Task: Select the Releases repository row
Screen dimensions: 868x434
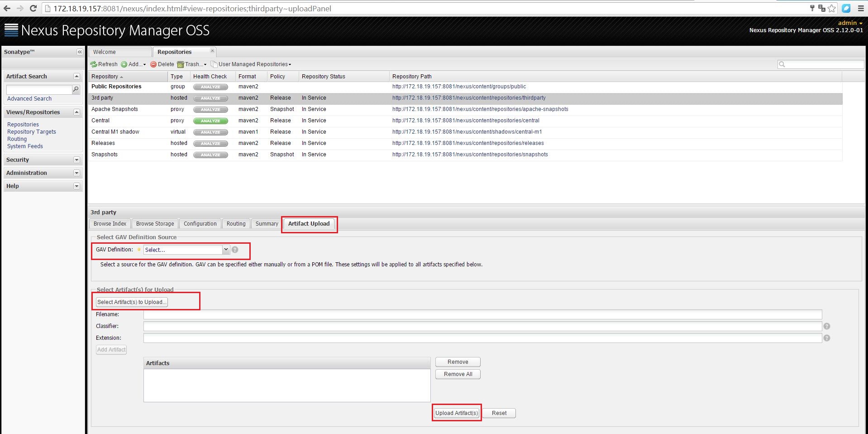Action: tap(465, 143)
